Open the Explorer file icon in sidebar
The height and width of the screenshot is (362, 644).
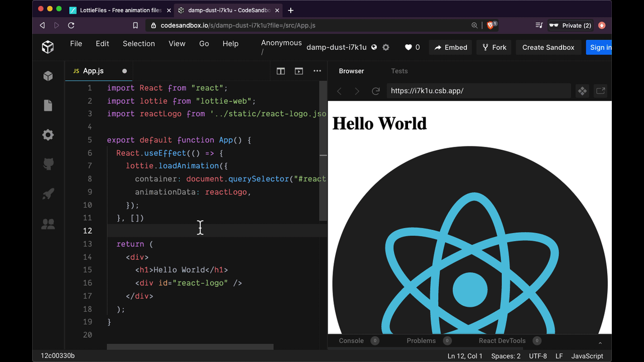[48, 105]
